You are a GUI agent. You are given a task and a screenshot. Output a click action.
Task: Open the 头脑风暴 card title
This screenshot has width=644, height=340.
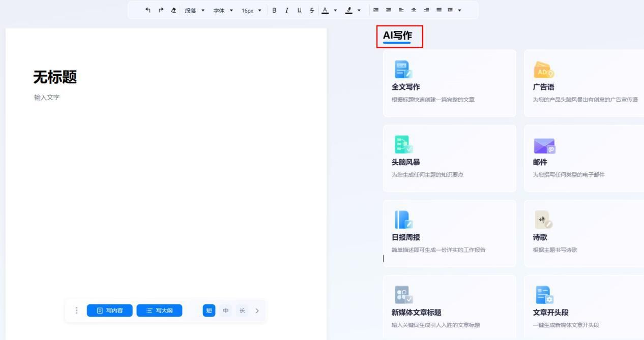point(406,162)
